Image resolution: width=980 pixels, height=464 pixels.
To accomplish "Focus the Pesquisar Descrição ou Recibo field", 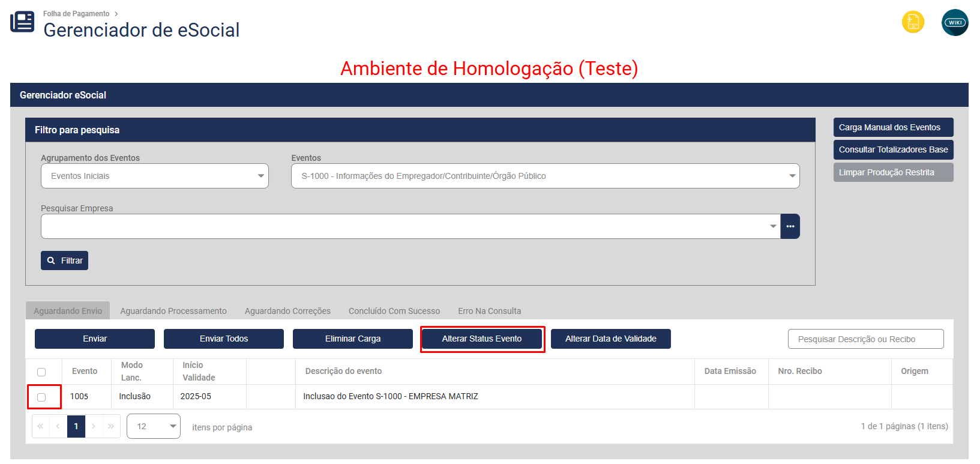I will pos(865,339).
